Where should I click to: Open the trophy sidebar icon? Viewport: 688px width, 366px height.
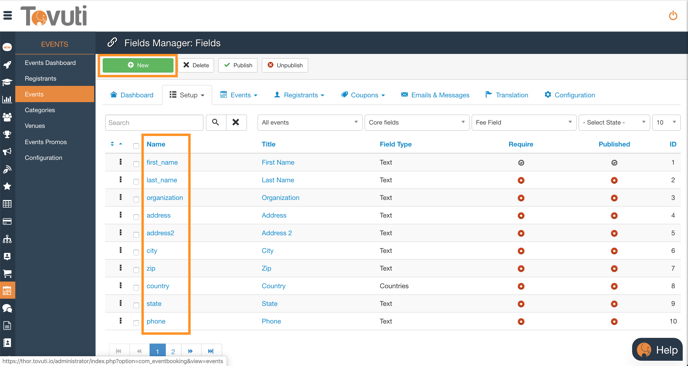coord(7,134)
